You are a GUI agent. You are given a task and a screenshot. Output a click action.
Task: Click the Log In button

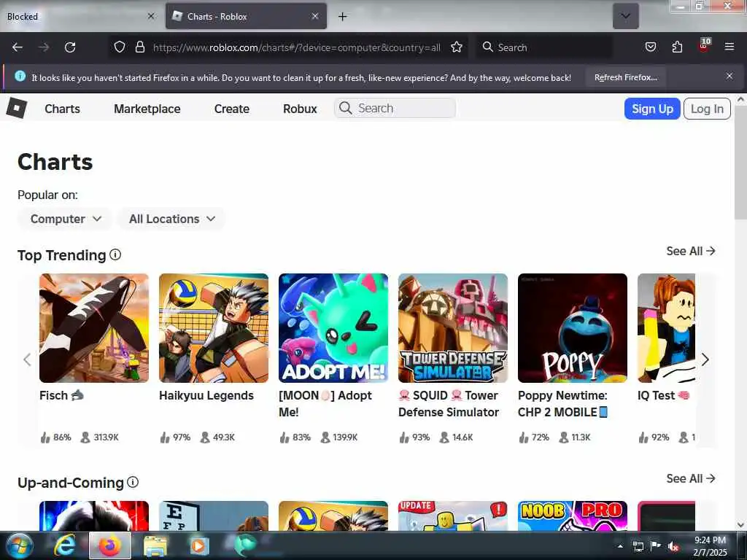707,109
